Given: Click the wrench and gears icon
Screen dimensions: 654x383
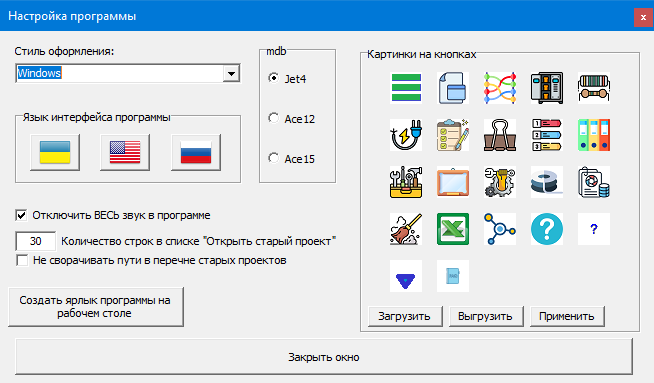Looking at the screenshot, I should tap(500, 182).
